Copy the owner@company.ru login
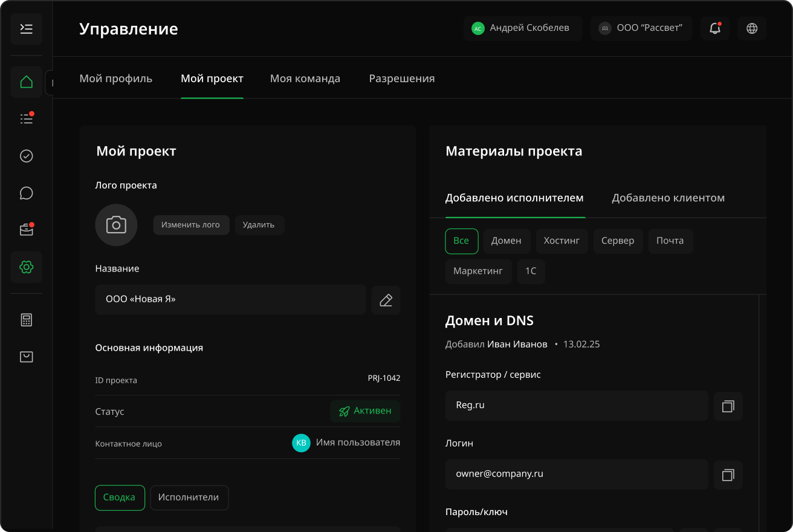Screen dimensions: 793x532 tap(728, 475)
